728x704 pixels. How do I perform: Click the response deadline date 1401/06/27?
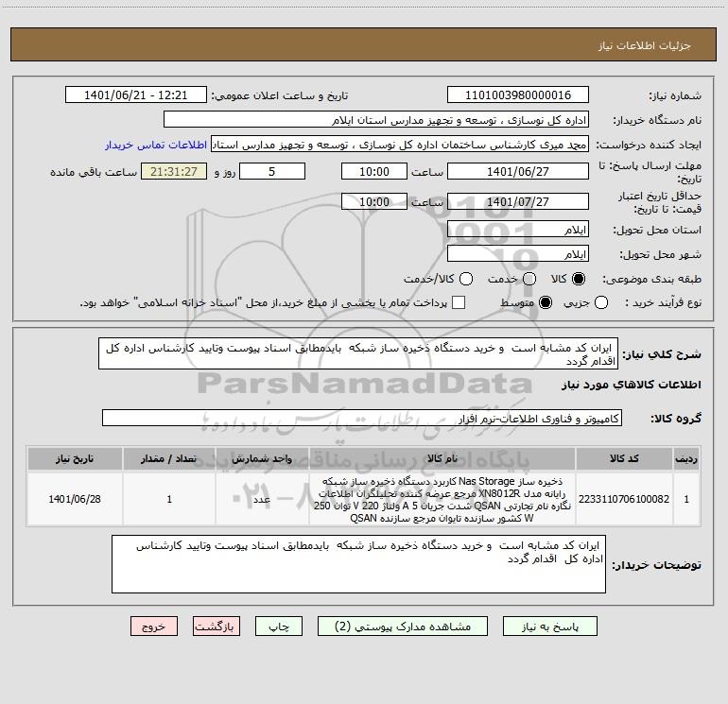518,171
